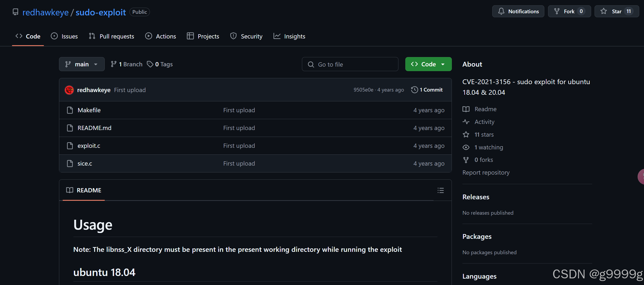Click the magnifier icon in Go to file

[x=311, y=64]
